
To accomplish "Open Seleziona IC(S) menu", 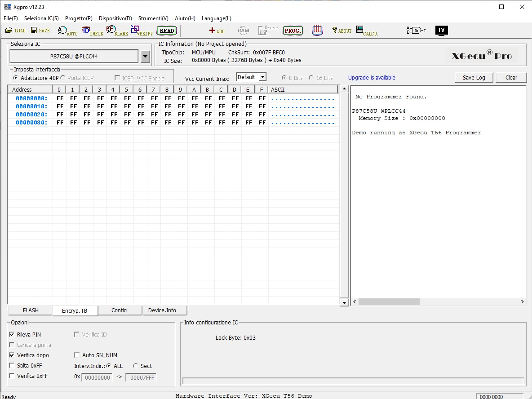I will click(41, 18).
